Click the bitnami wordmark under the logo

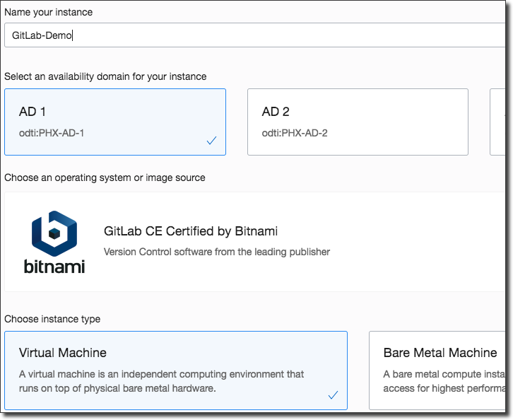(x=54, y=267)
